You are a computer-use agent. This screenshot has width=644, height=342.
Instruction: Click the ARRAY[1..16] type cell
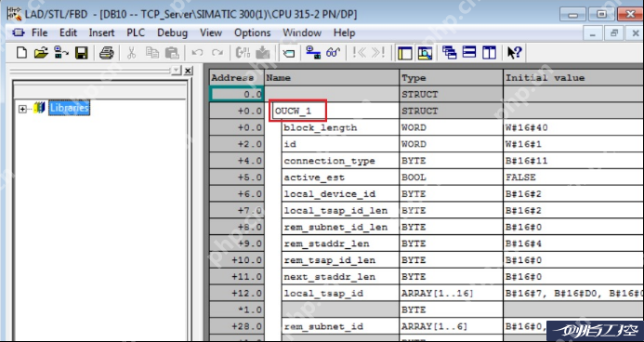pos(451,293)
